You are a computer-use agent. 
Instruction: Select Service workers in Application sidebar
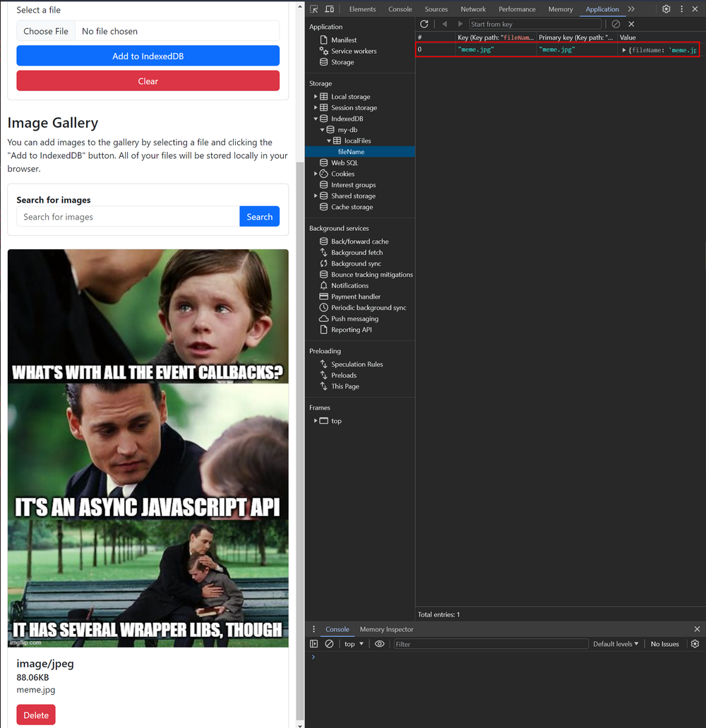click(353, 51)
